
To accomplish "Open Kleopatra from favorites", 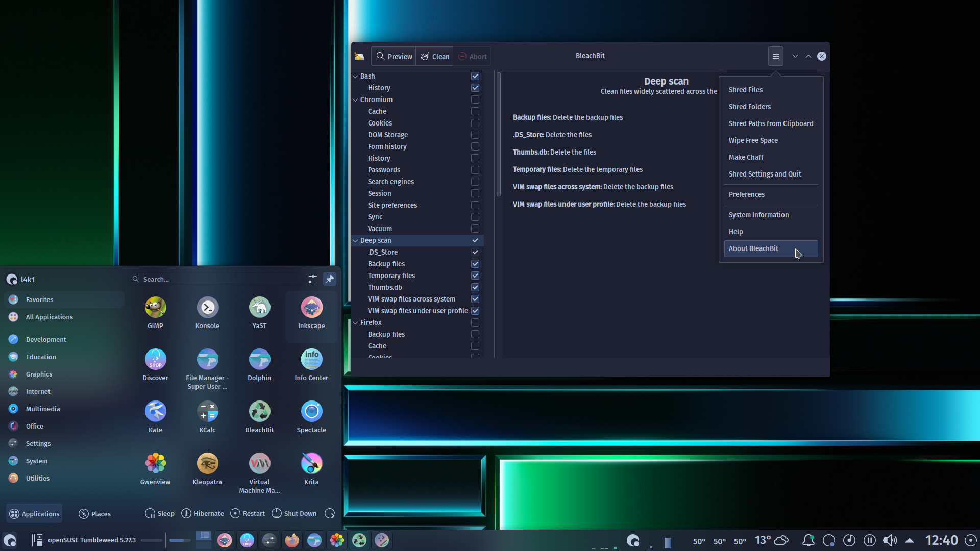I will 207,469.
